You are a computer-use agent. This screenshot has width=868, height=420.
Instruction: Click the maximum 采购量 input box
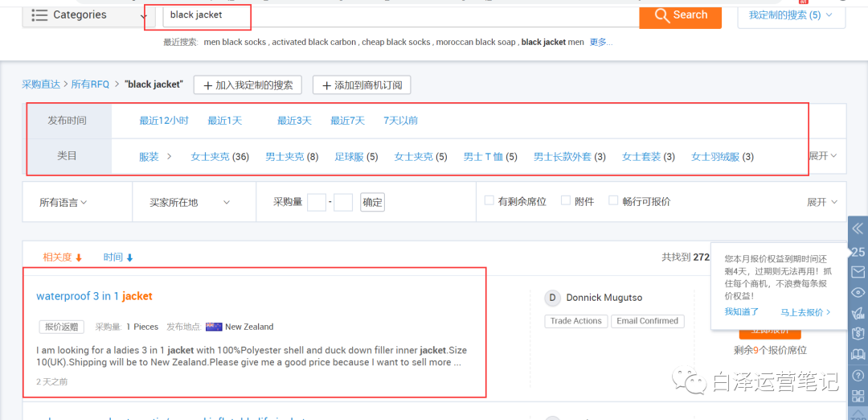tap(343, 202)
